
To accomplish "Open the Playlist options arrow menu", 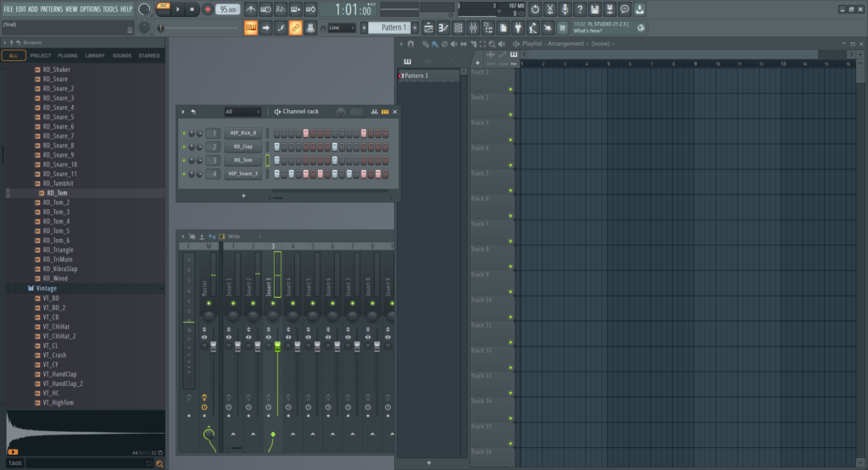I will coord(401,44).
